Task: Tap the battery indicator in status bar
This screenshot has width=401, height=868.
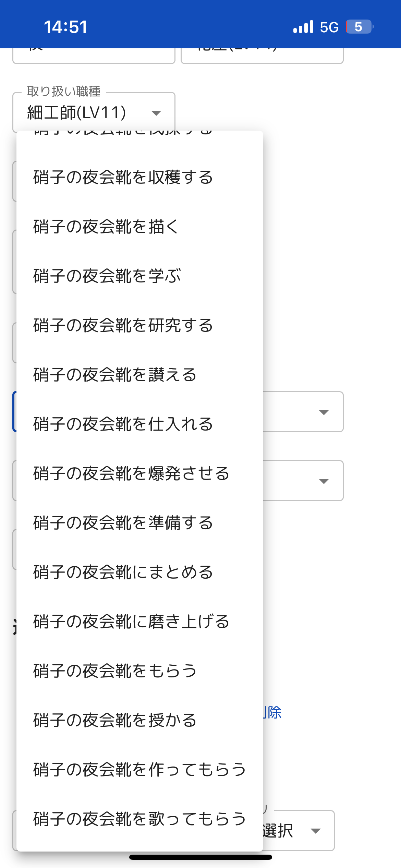Action: point(359,27)
